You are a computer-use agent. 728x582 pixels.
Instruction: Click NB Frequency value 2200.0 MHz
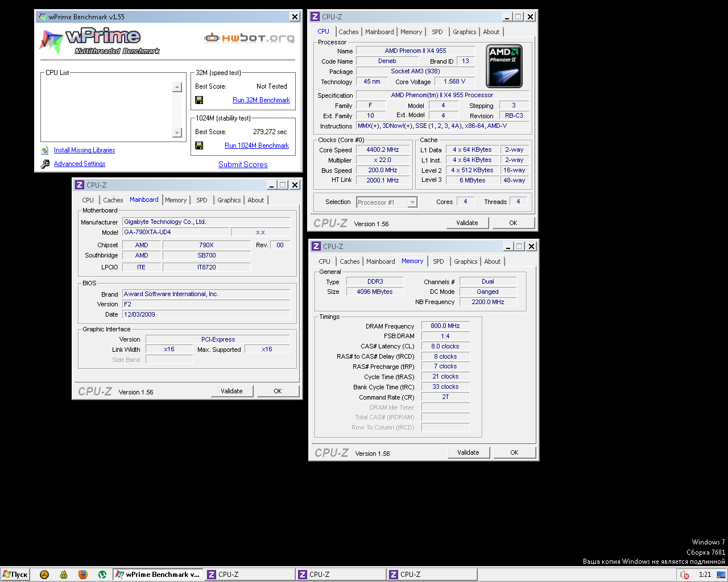click(x=488, y=302)
